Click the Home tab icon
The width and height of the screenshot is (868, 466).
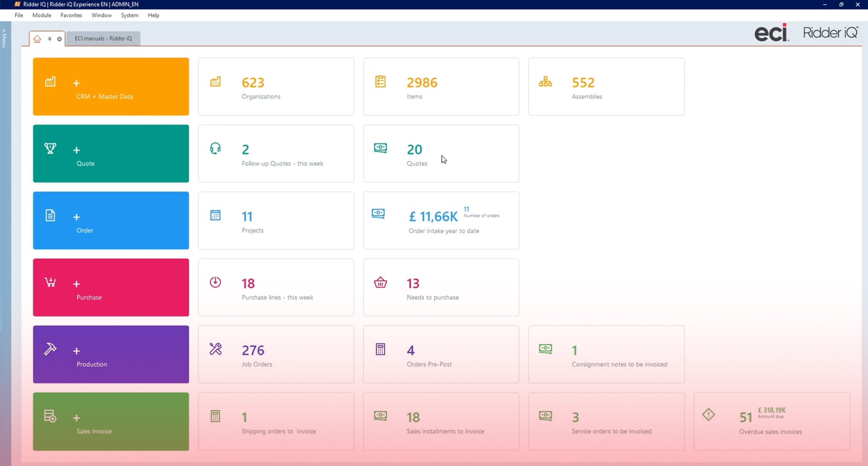point(37,39)
